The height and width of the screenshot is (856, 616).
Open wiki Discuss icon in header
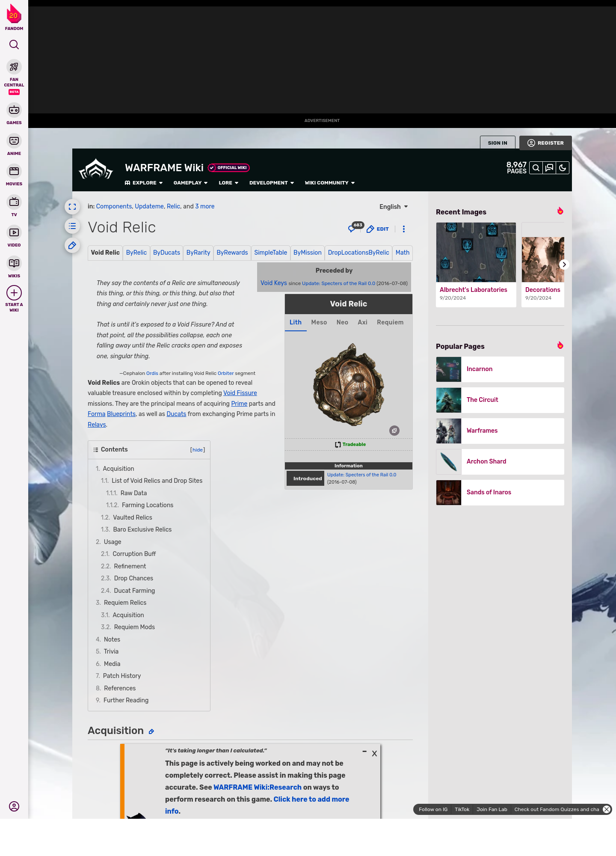[x=549, y=168]
